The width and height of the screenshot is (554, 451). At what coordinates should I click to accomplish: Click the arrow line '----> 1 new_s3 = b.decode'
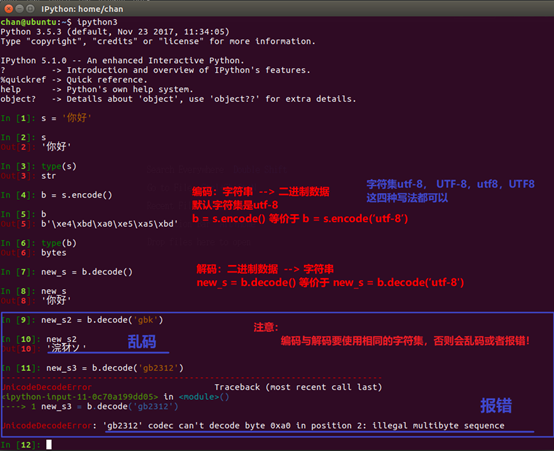(x=90, y=407)
